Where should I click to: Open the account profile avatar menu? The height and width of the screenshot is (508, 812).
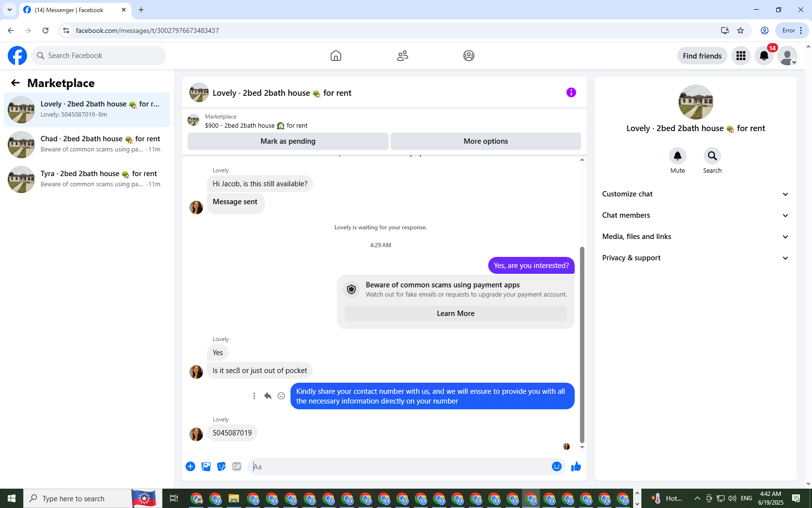(787, 56)
